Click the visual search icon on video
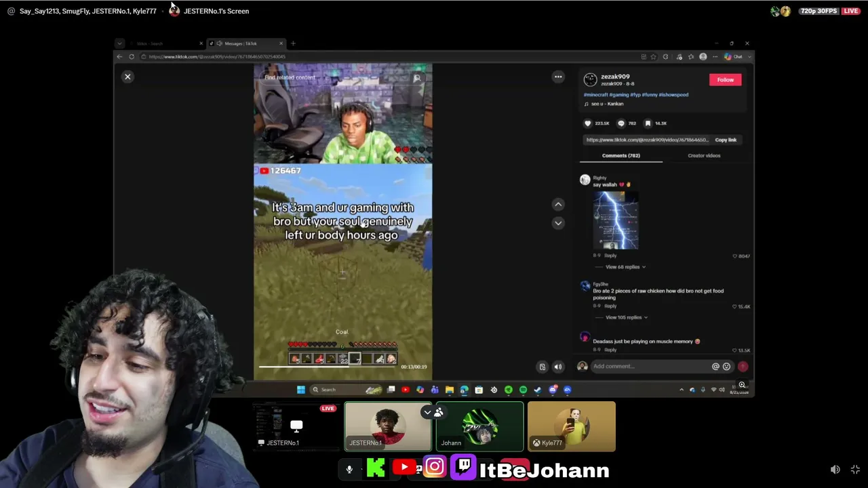 tap(417, 78)
